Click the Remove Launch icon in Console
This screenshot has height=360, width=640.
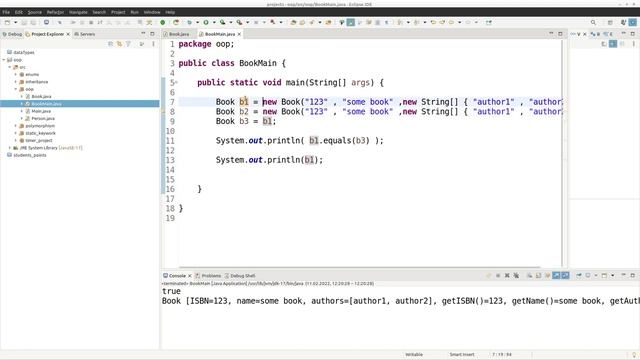coord(507,276)
